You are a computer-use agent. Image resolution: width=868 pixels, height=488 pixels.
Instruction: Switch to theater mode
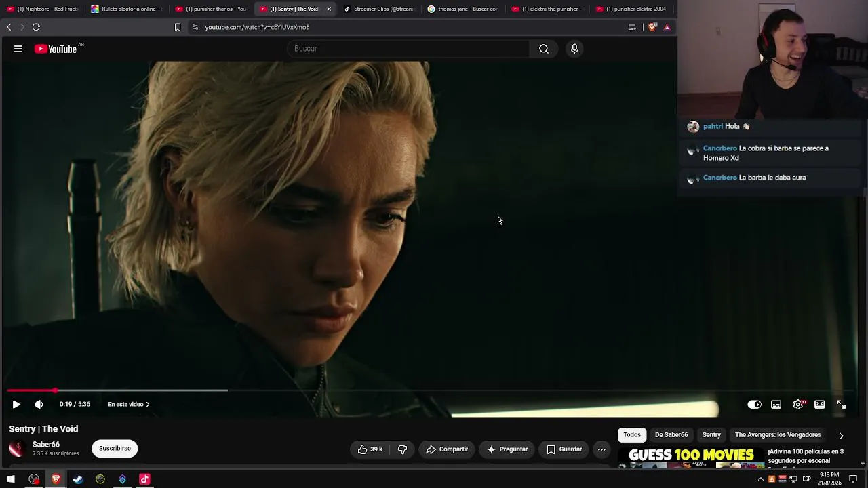(820, 405)
